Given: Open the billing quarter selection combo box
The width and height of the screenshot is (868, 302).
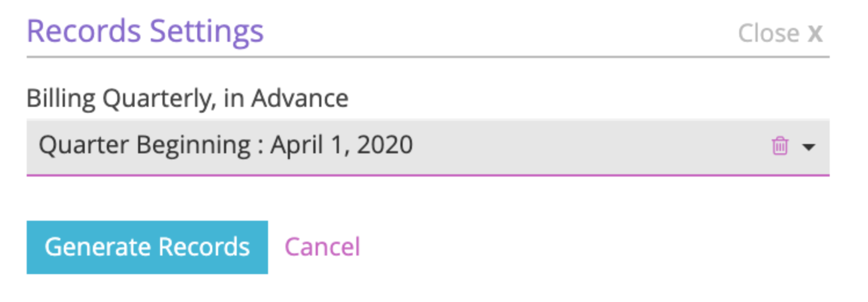Looking at the screenshot, I should coord(428,146).
